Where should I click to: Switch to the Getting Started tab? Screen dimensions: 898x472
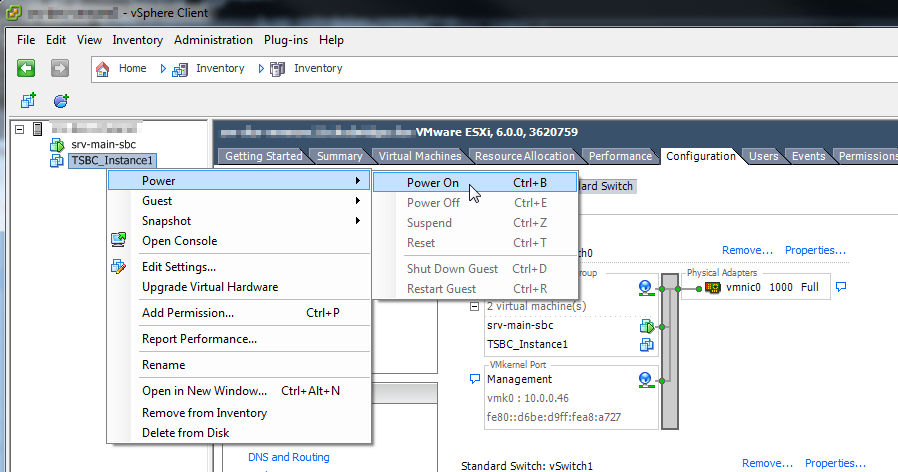tap(263, 156)
